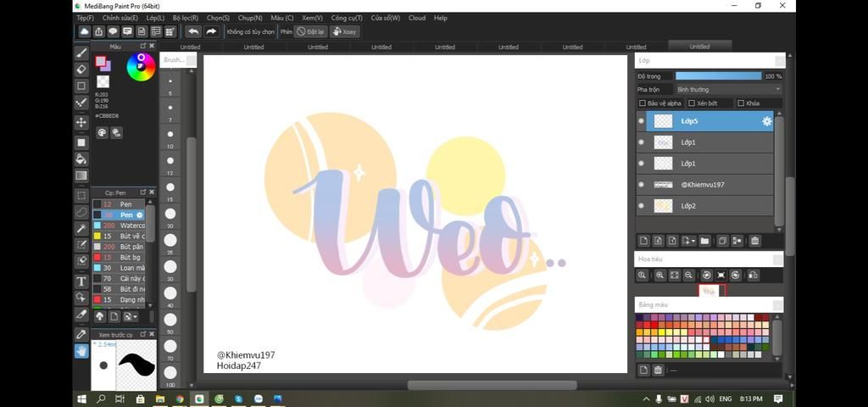Viewport: 868px width, 407px height.
Task: Add new brush icon below brush list
Action: point(114,316)
